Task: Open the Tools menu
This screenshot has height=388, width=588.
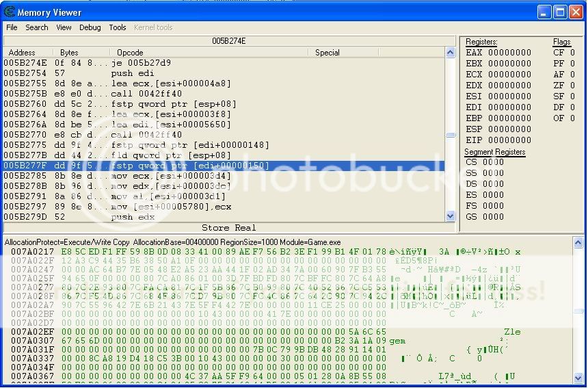Action: tap(118, 27)
